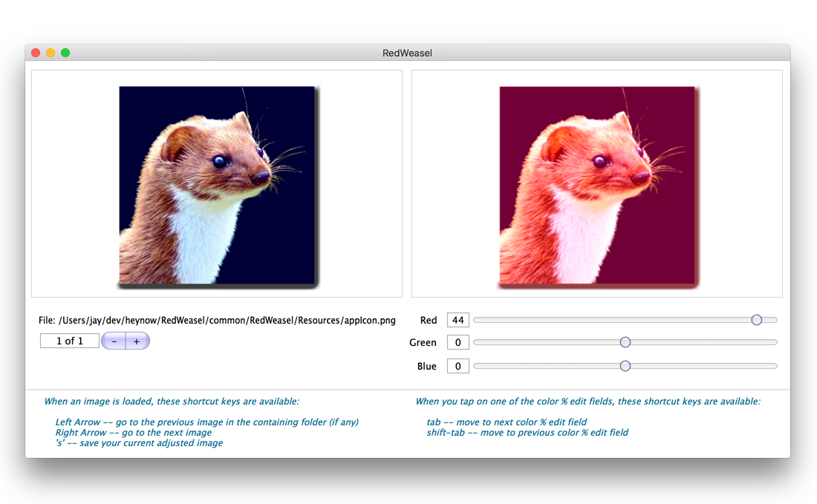817x504 pixels.
Task: Click the RedWeasel window title
Action: [407, 53]
